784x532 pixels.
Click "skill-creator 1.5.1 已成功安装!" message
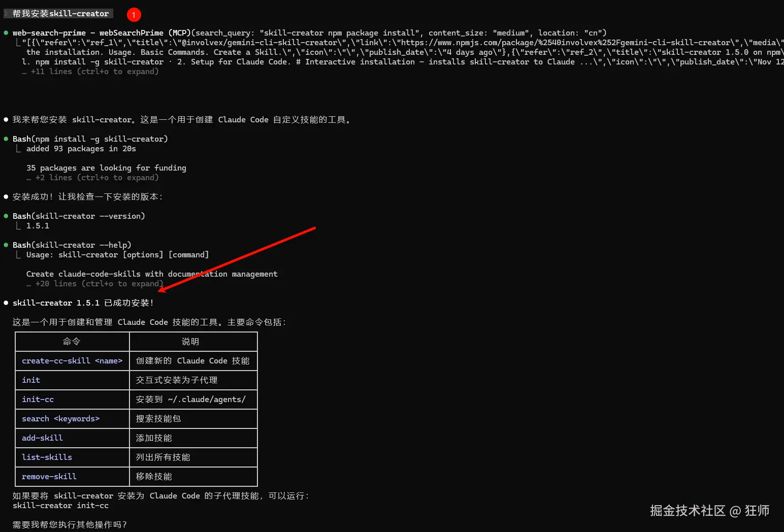(83, 303)
